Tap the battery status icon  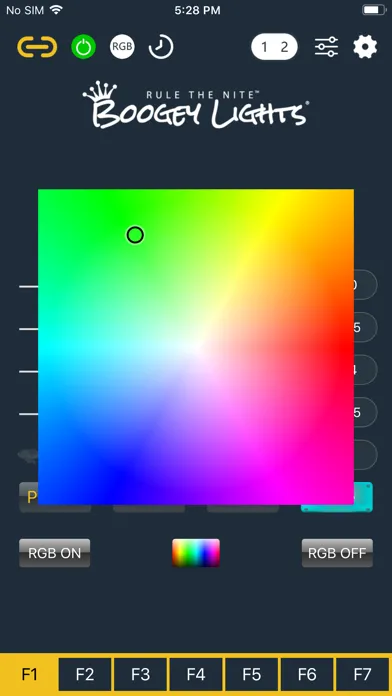click(374, 10)
